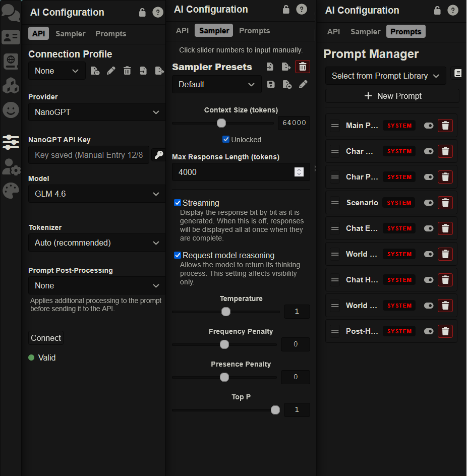Open the prompt library list icon

click(x=457, y=73)
